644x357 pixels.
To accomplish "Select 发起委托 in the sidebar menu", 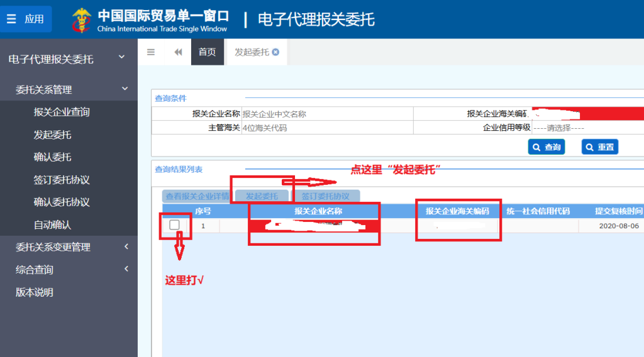I will (x=53, y=135).
